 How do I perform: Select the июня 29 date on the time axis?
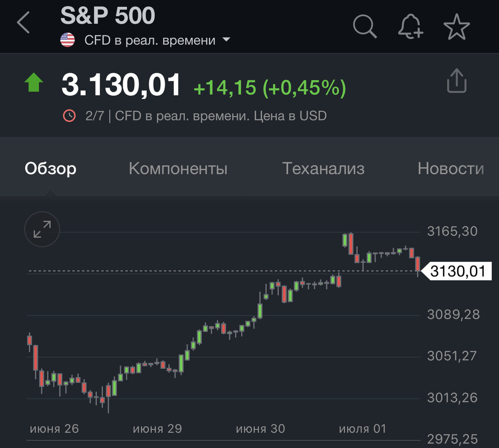click(x=157, y=428)
